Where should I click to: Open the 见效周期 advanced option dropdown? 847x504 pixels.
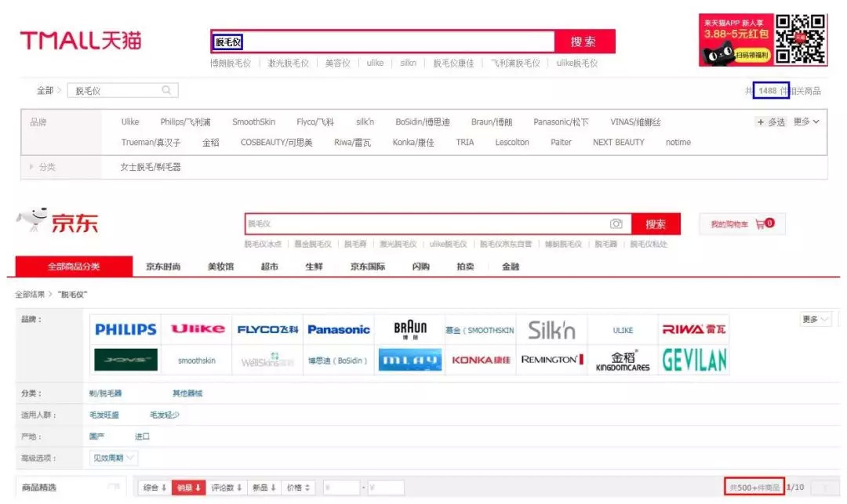[x=113, y=458]
